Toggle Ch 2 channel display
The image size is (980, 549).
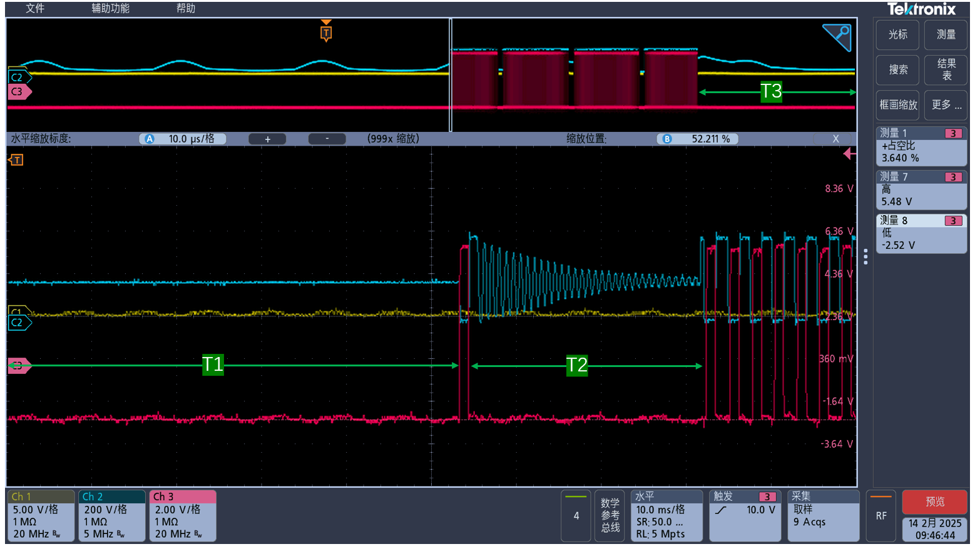tap(111, 516)
